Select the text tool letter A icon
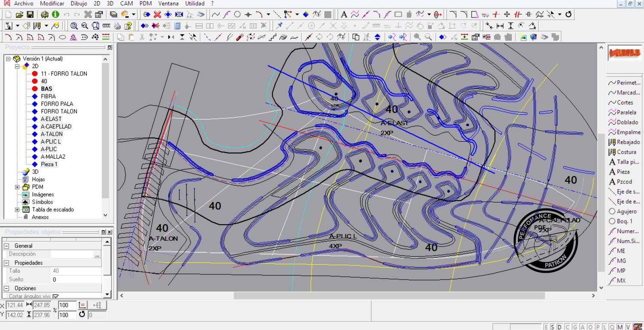 (x=344, y=15)
